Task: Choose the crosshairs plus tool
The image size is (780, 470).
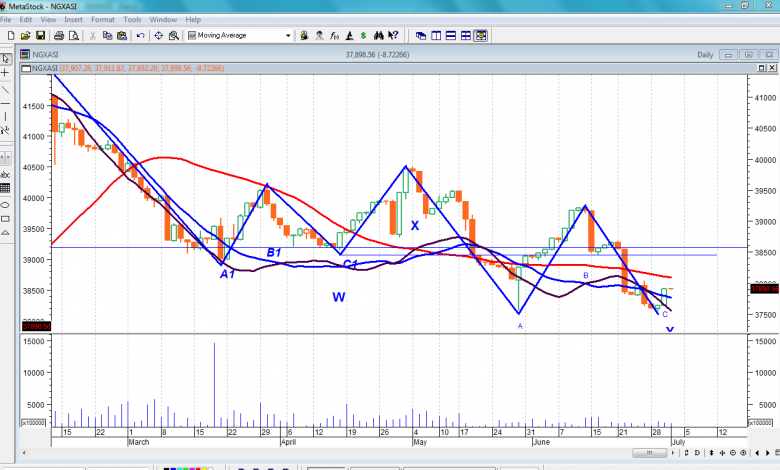Action: coord(5,73)
